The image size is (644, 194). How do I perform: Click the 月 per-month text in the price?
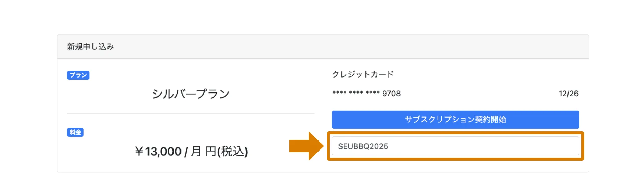click(196, 152)
